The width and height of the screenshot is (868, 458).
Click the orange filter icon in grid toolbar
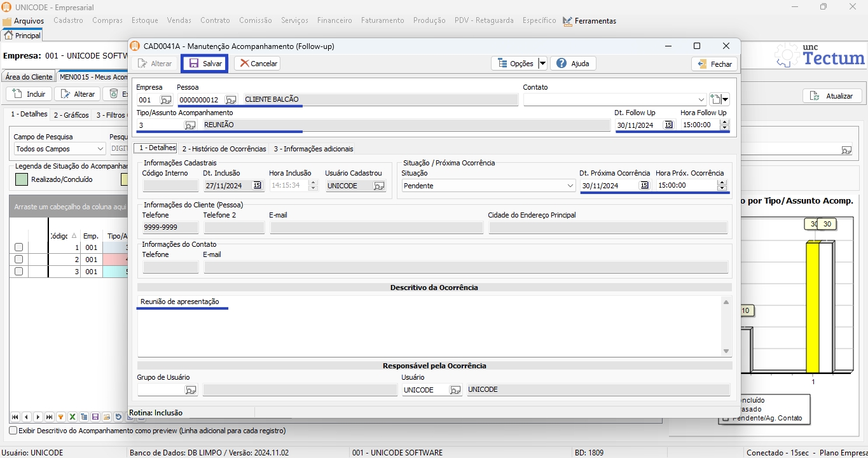coord(61,417)
